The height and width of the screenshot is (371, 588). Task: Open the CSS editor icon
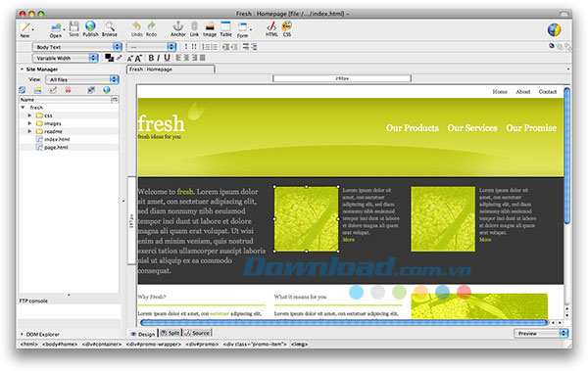287,26
